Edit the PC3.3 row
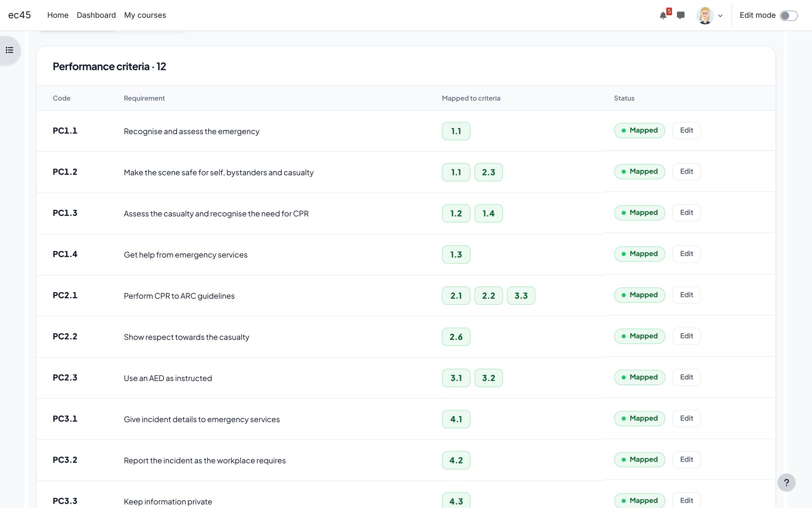812x508 pixels. (x=686, y=500)
